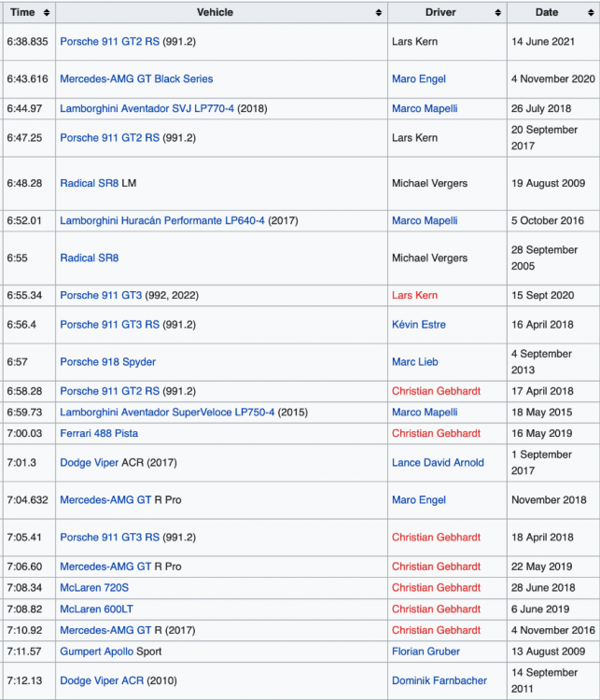
Task: Follow the Porsche 918 Spyder link
Action: coord(107,362)
